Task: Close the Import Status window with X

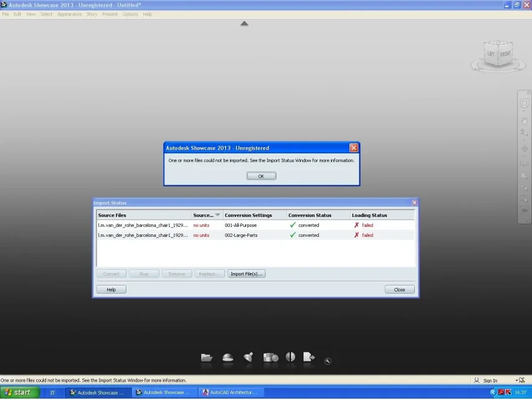Action: coord(414,203)
